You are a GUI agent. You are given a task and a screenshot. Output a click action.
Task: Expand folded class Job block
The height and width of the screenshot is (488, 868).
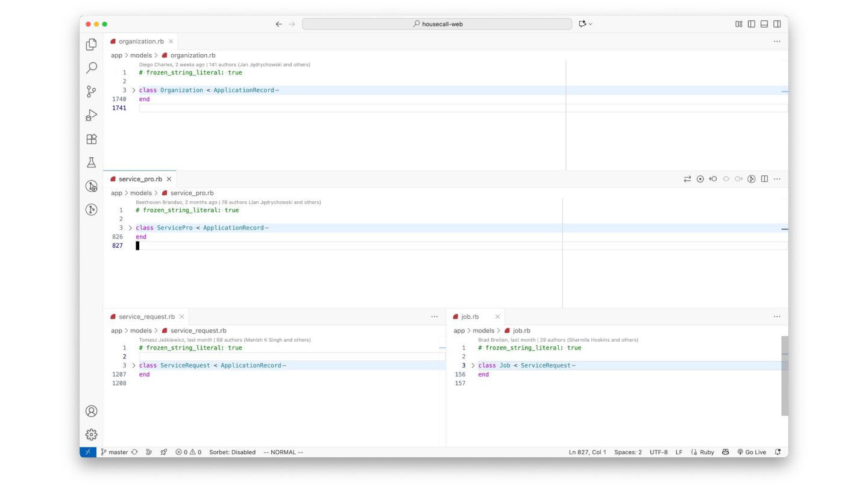473,366
